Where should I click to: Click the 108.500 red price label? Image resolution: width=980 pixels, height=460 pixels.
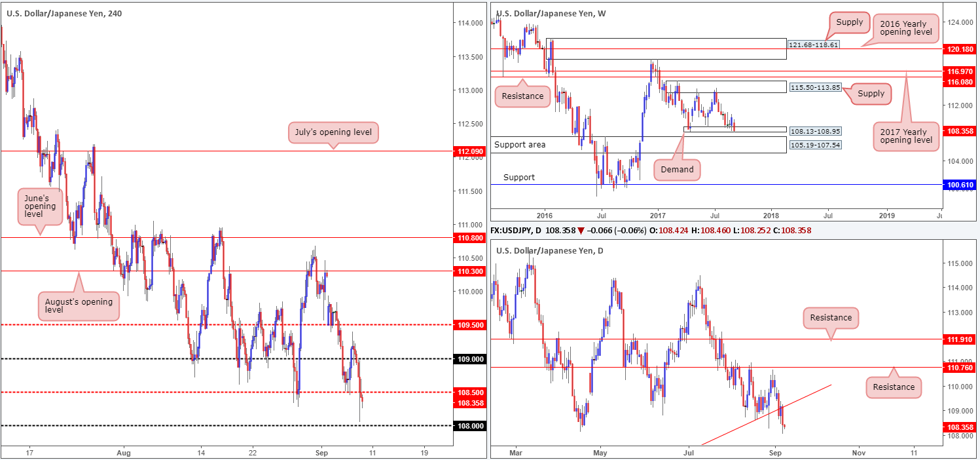click(x=469, y=393)
